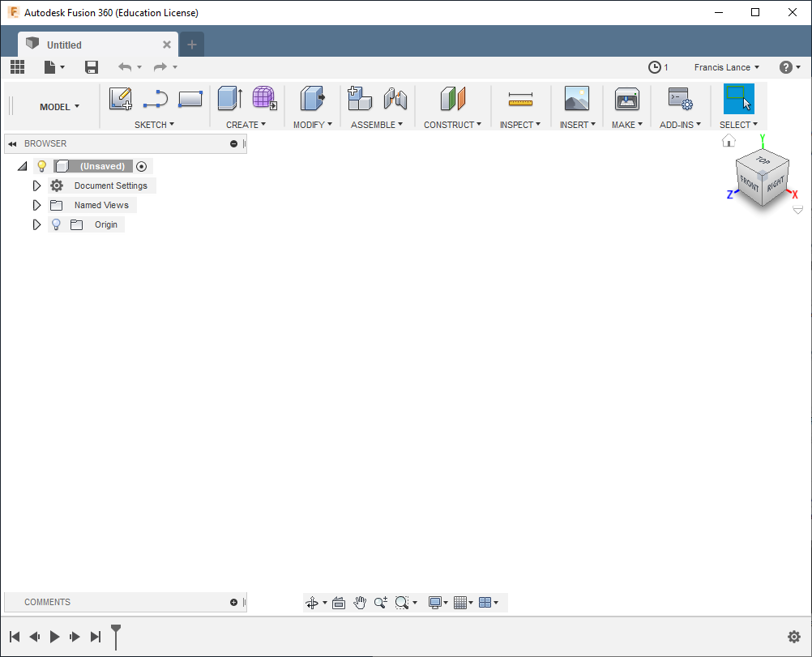The height and width of the screenshot is (657, 812).
Task: Click the Job Status clock icon
Action: click(655, 67)
